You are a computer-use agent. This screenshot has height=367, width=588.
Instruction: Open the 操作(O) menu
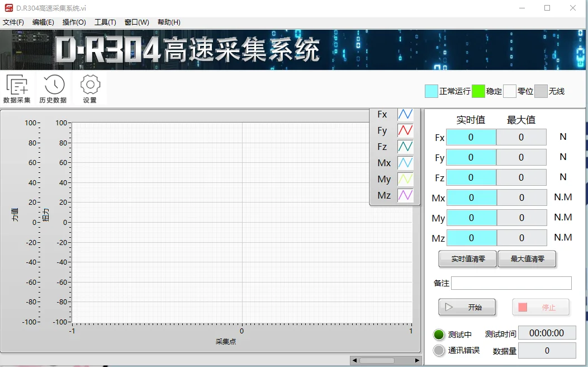[74, 22]
